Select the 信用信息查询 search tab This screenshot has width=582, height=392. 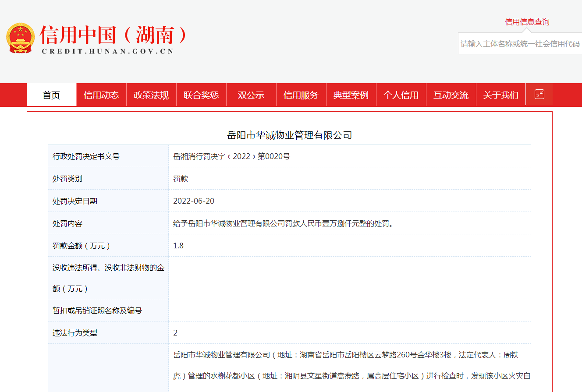coord(527,22)
